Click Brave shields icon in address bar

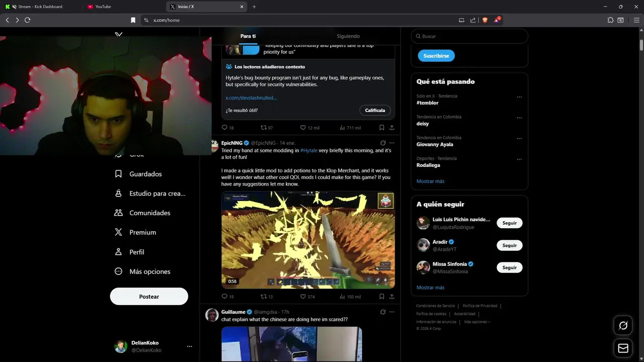pyautogui.click(x=485, y=20)
